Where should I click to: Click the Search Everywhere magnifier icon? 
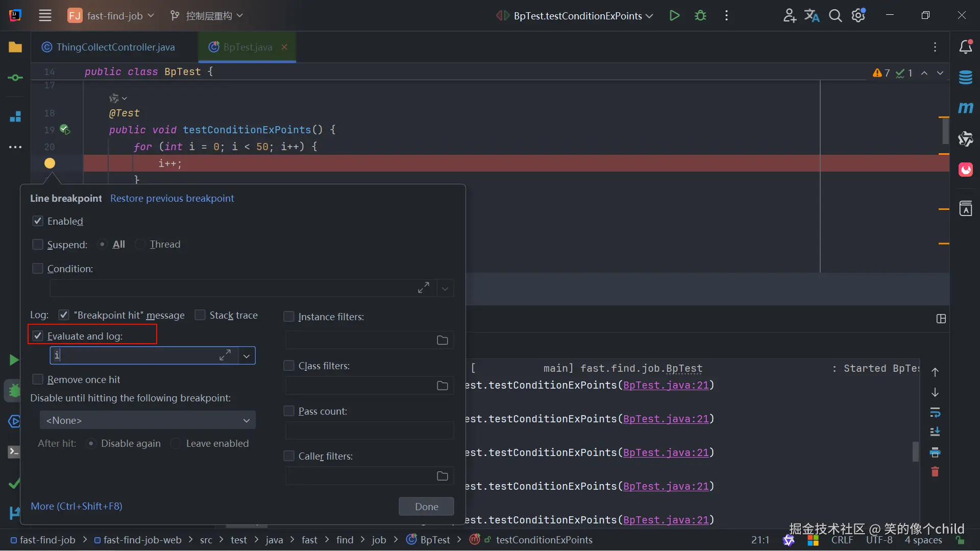[835, 16]
